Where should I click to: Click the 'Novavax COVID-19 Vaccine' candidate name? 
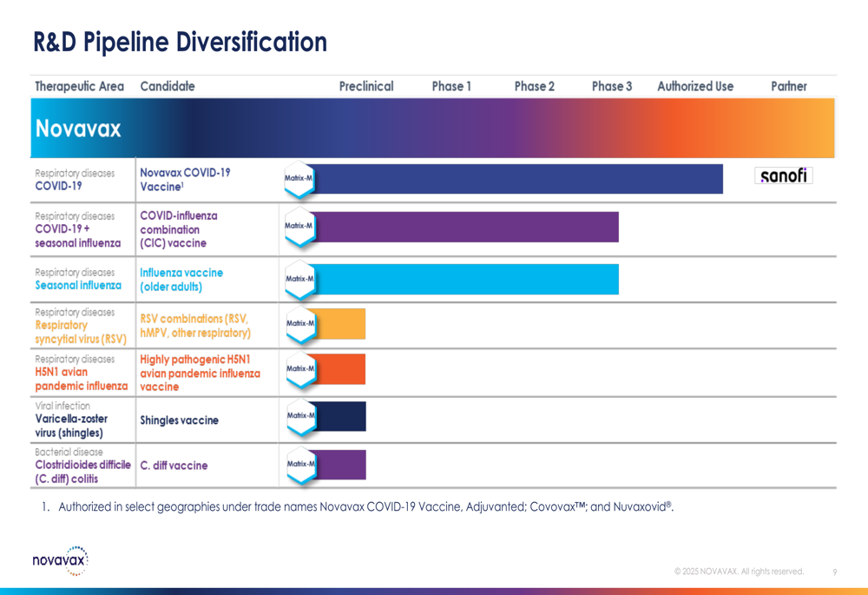[x=185, y=180]
